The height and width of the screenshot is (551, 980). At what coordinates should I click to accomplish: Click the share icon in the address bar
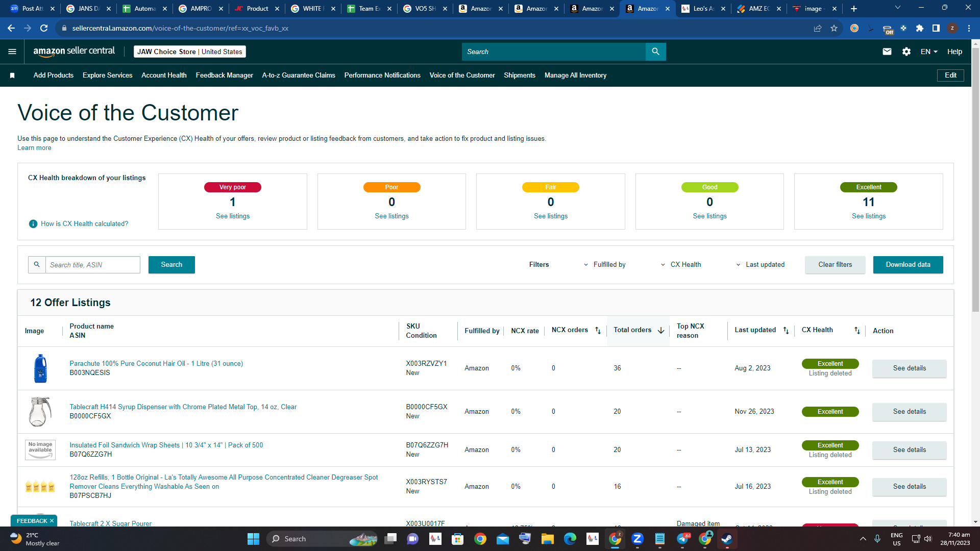pos(818,28)
